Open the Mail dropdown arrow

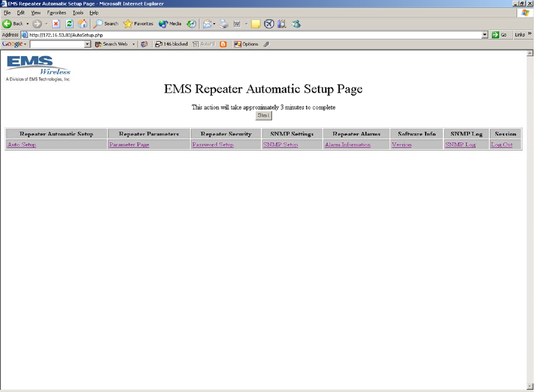[x=214, y=24]
